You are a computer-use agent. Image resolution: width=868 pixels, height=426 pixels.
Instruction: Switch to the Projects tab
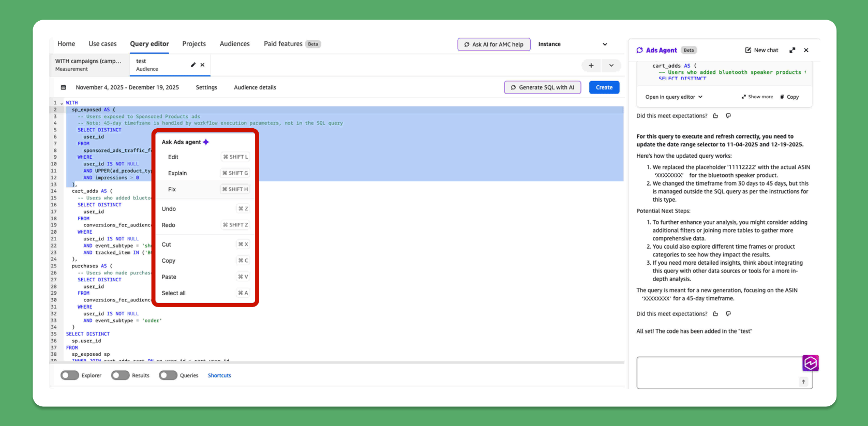194,44
